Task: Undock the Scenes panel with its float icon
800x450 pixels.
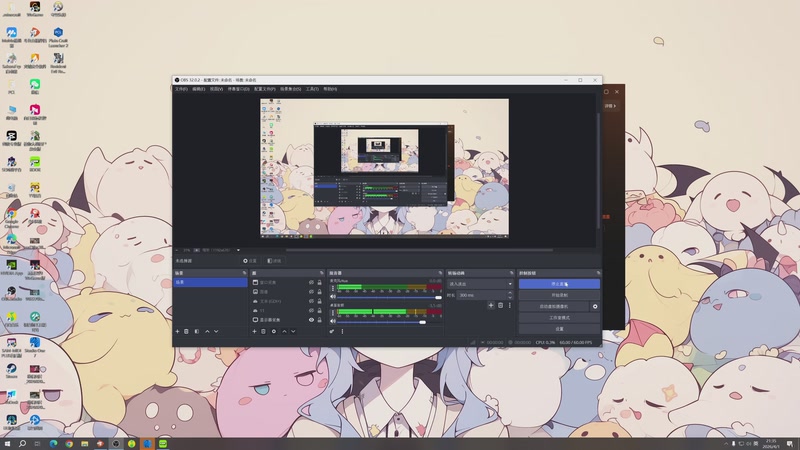Action: [244, 273]
